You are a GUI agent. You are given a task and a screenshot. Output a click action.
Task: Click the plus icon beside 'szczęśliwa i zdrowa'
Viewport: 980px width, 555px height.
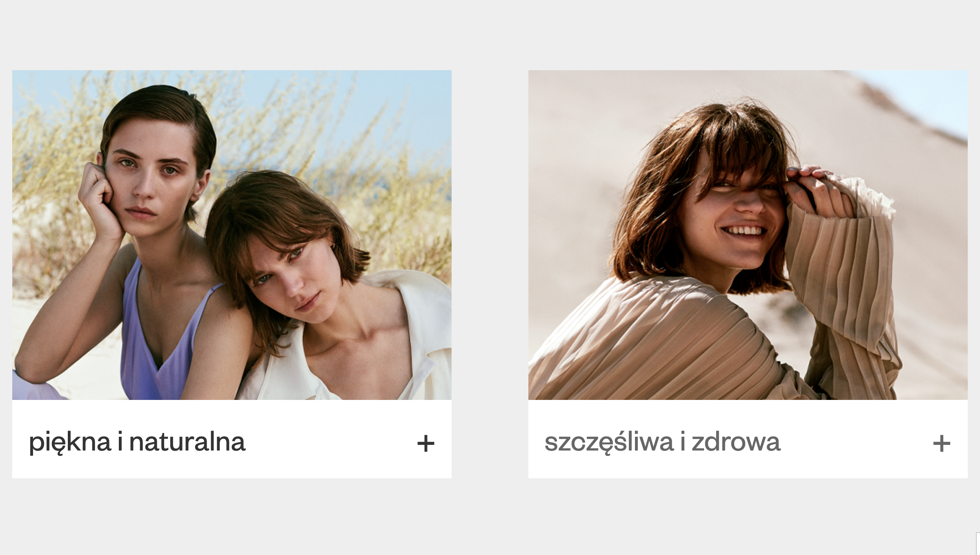click(942, 444)
